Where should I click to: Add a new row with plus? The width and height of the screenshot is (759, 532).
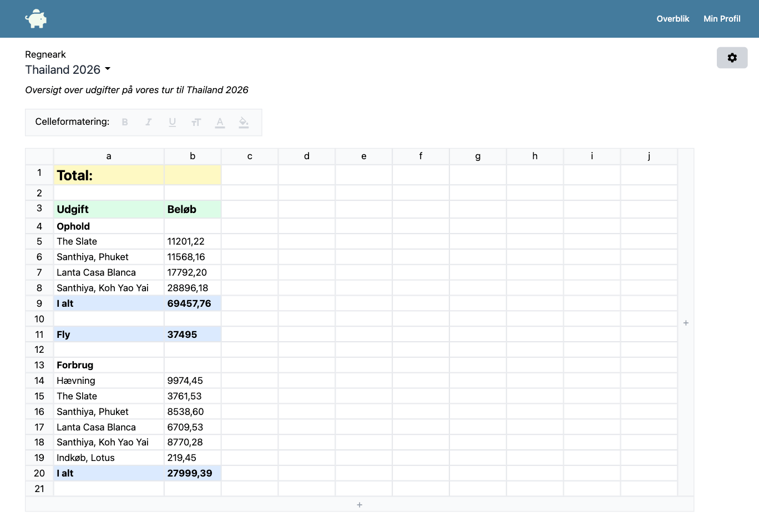tap(360, 504)
